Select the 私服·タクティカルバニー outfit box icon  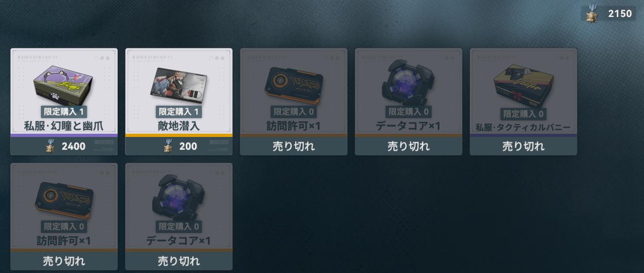tap(523, 85)
